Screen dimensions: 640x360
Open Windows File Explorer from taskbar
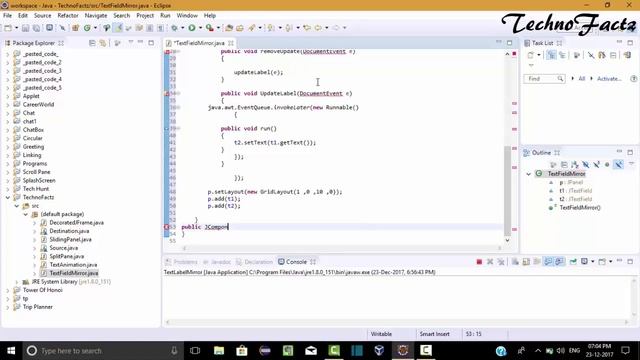(219, 350)
